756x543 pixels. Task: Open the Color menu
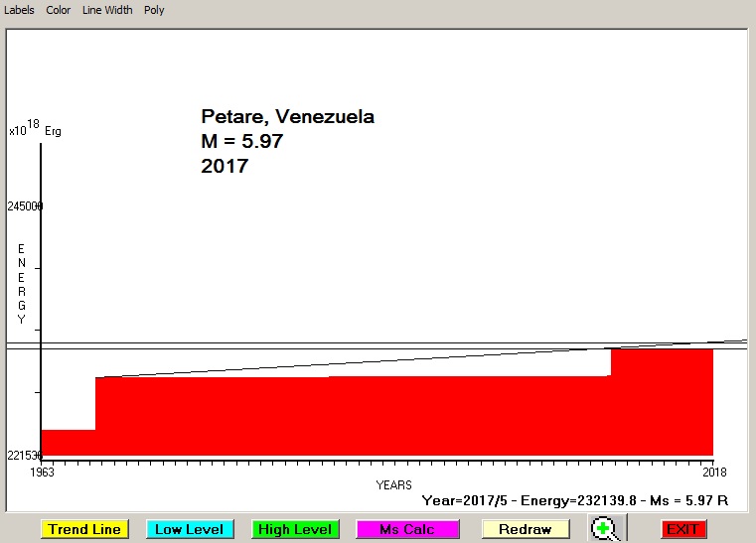59,10
